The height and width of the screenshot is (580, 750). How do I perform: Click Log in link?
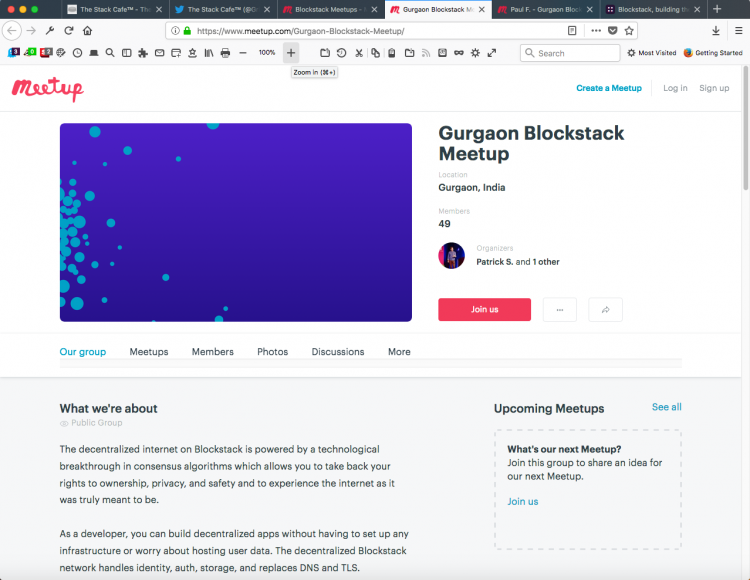click(675, 88)
